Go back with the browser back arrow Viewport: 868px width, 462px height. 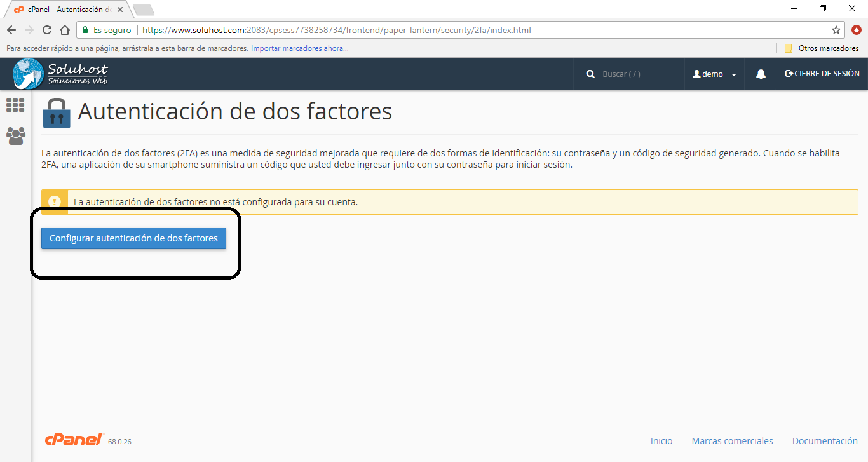pos(11,30)
